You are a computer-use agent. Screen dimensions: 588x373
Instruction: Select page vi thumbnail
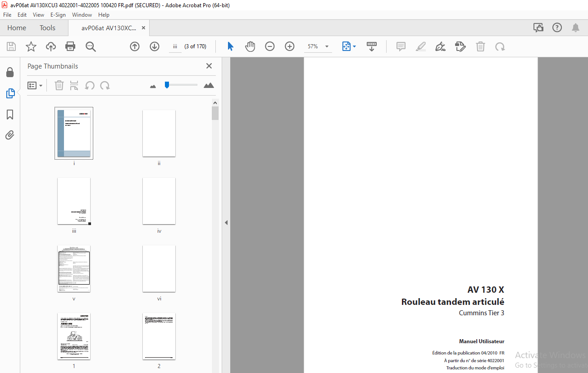[159, 268]
